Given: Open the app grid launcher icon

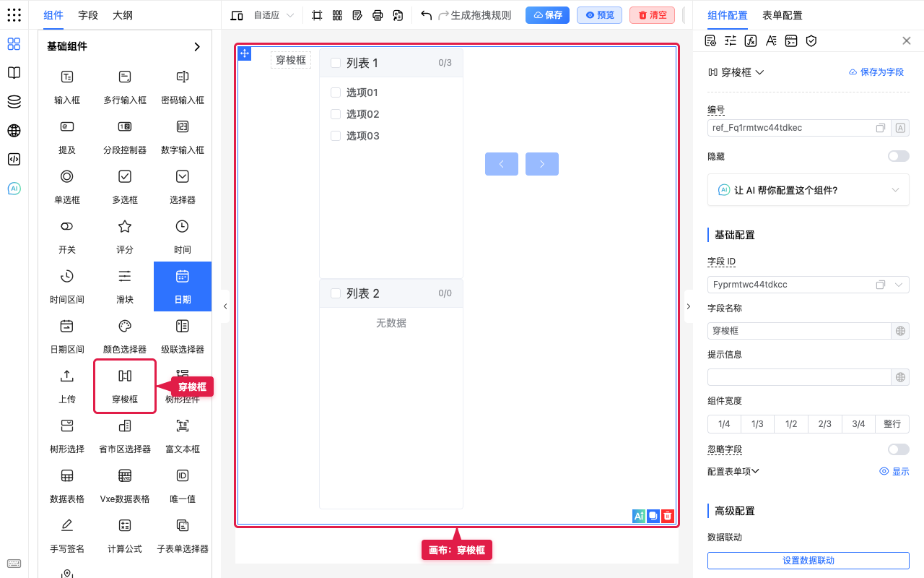Looking at the screenshot, I should (14, 15).
